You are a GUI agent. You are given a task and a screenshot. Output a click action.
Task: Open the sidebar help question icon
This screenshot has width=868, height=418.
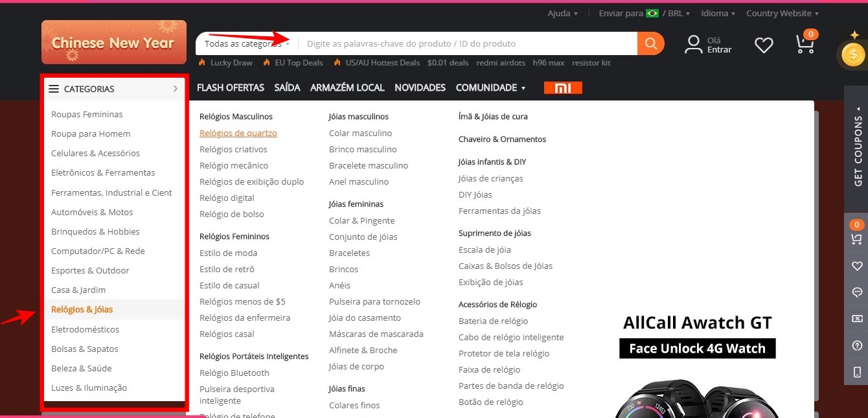(x=856, y=345)
